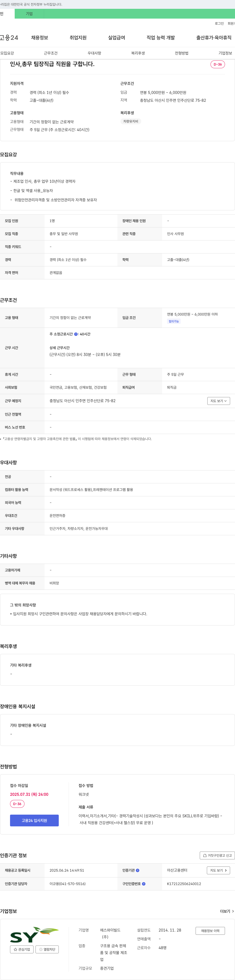Click the SY company logo
Screen dimensions: 235x980
(x=34, y=935)
